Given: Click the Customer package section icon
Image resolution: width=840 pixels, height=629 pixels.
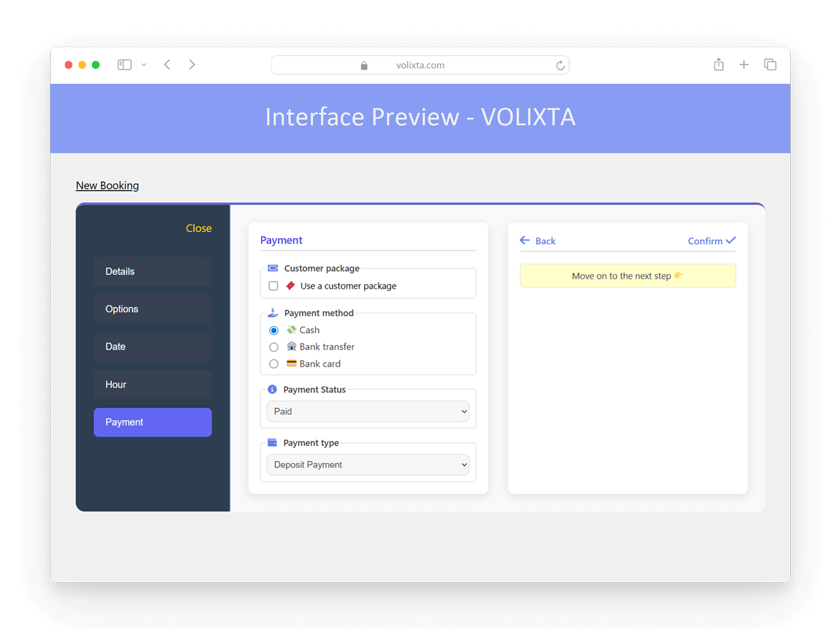Looking at the screenshot, I should point(273,268).
